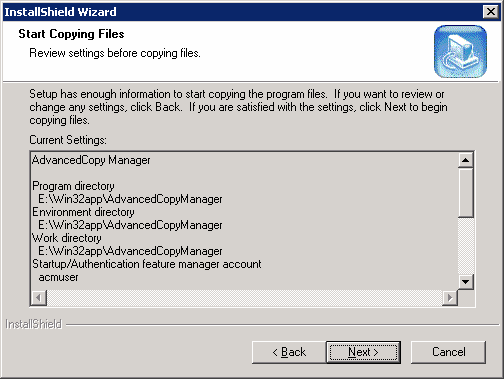
Task: Click the AdvancedCopy Manager line in settings
Action: pyautogui.click(x=91, y=160)
